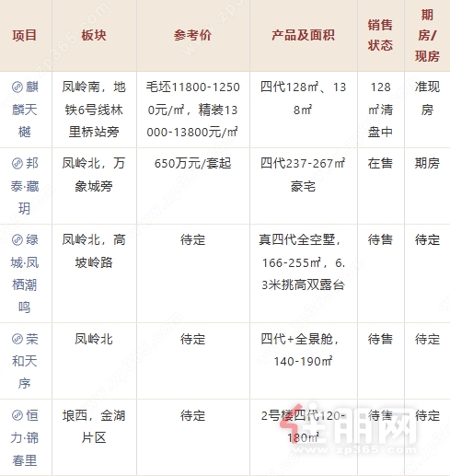450x476 pixels.
Task: Select the price cell 毛坯11800-12500元/㎡
Action: (192, 110)
